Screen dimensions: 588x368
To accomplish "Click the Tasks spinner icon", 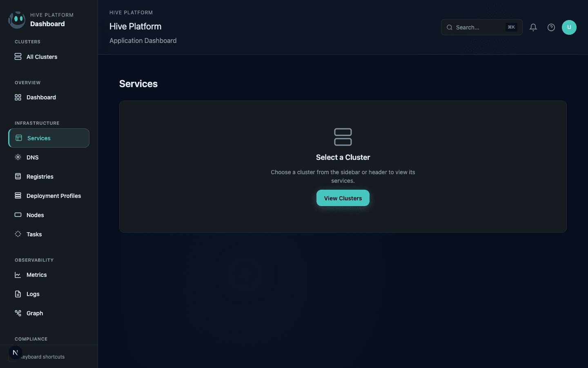I will tap(18, 234).
